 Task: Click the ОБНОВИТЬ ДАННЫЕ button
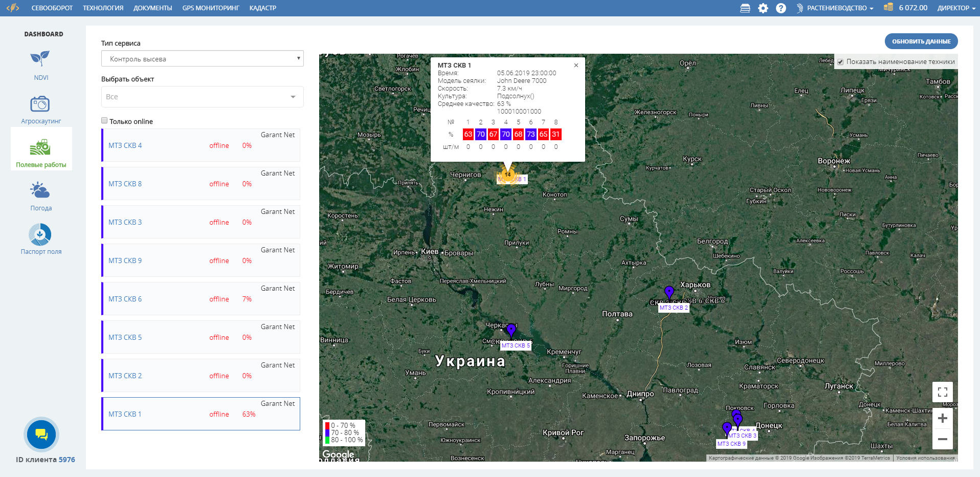(921, 41)
